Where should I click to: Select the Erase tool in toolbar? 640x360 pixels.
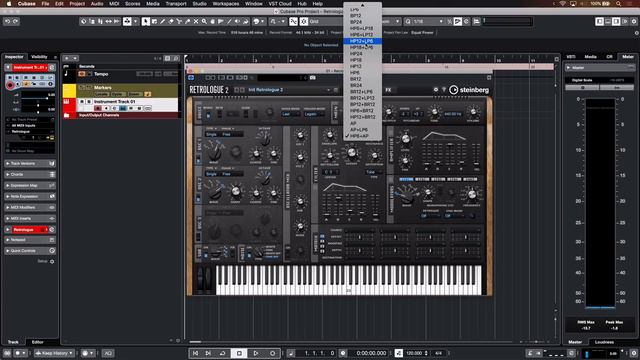pos(171,21)
